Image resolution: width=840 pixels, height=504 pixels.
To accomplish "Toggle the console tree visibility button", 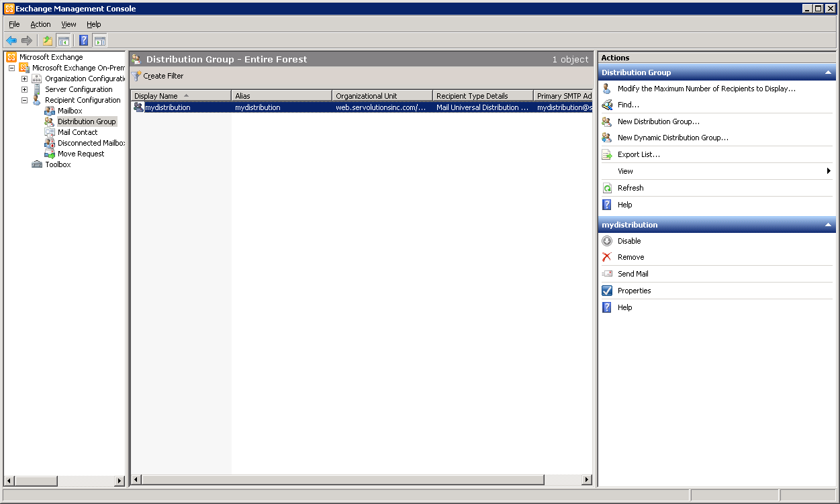I will tap(63, 40).
